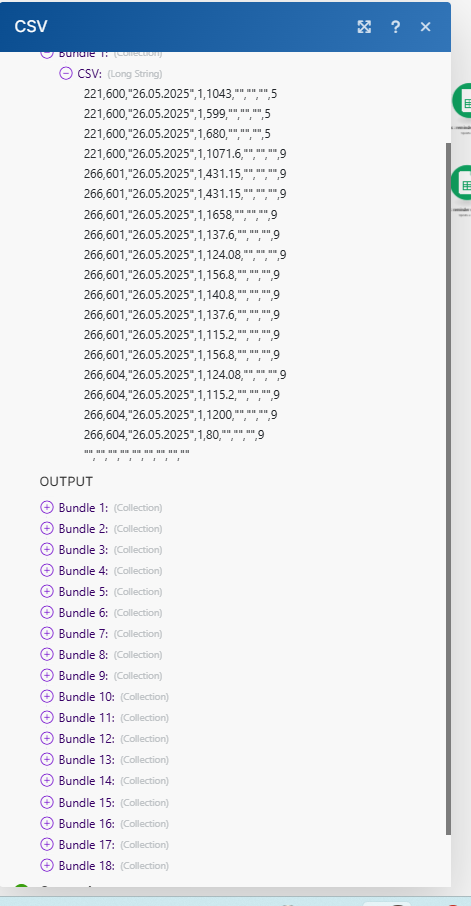Click the lower green Google Sheets module icon
471x906 pixels.
462,183
